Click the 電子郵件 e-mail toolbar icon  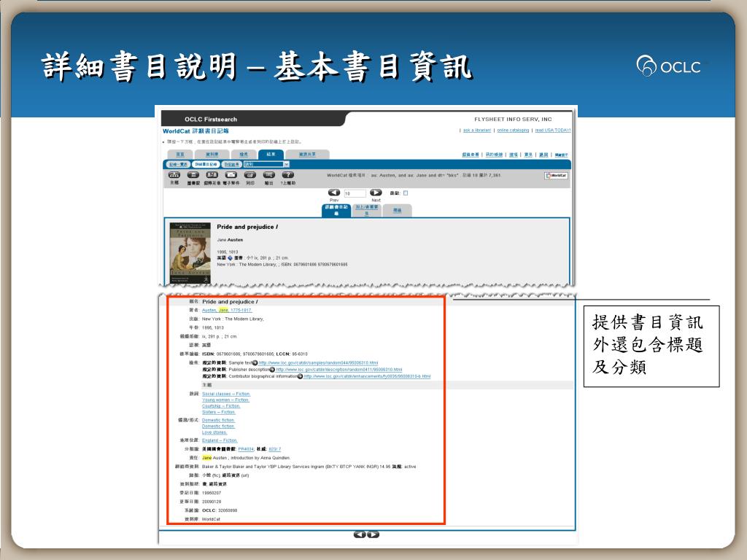pyautogui.click(x=231, y=175)
